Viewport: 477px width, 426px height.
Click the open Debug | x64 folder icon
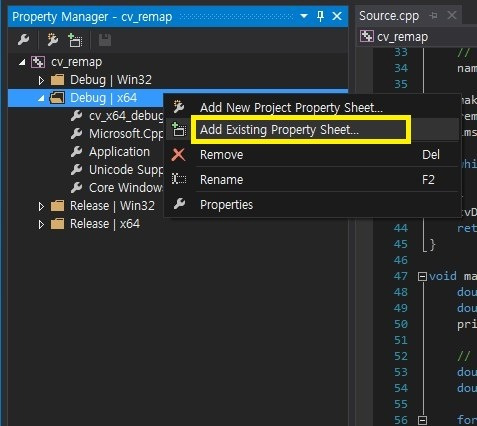pos(57,98)
